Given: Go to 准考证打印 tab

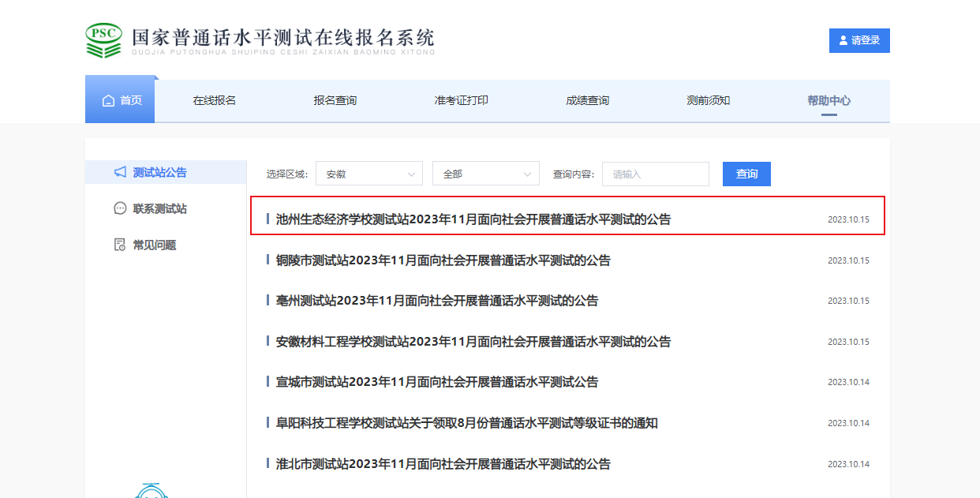Looking at the screenshot, I should click(x=461, y=100).
